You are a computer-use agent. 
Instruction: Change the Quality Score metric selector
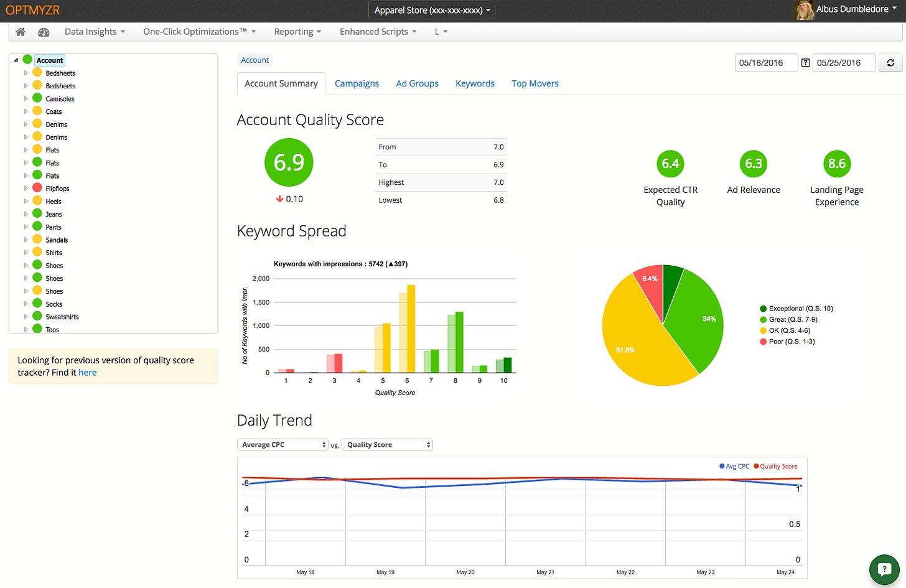click(387, 444)
